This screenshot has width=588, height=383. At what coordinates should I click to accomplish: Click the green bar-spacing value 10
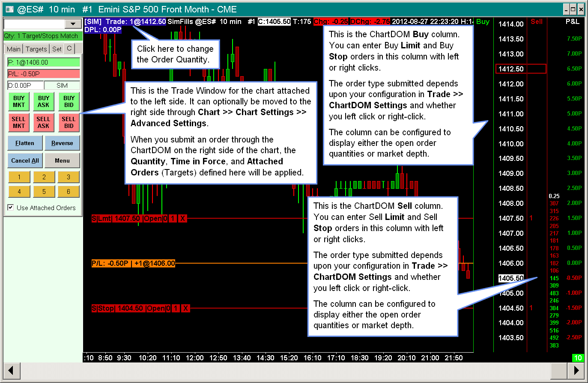578,358
